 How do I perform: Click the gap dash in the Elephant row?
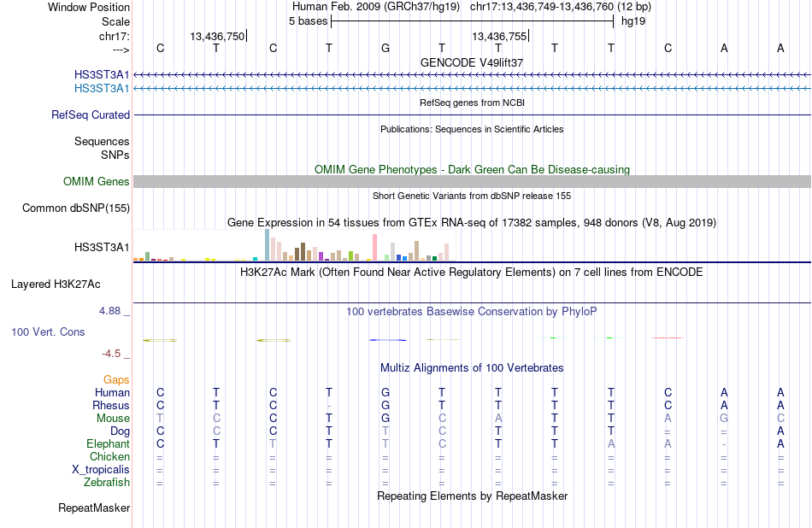724,444
